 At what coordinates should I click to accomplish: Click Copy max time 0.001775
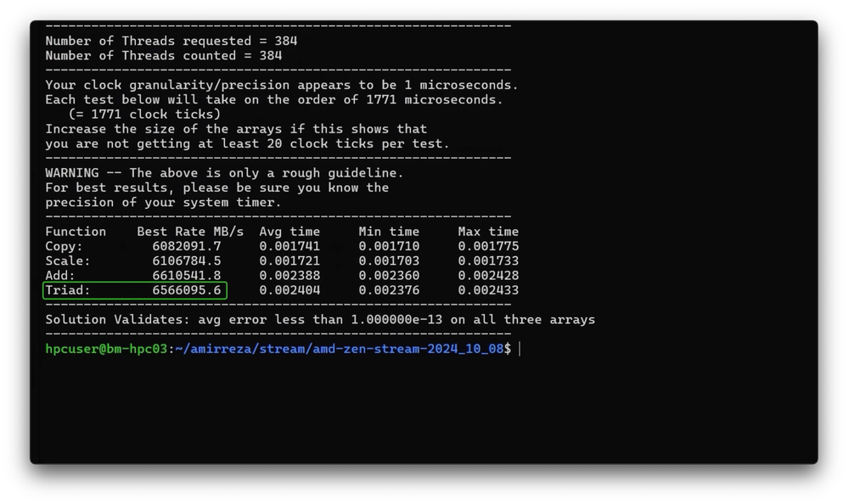point(488,246)
